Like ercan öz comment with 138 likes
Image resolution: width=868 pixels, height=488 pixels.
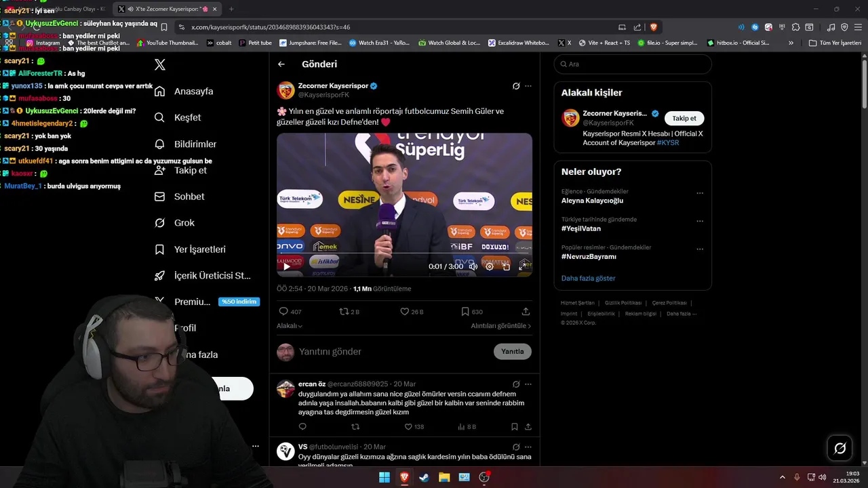point(414,427)
